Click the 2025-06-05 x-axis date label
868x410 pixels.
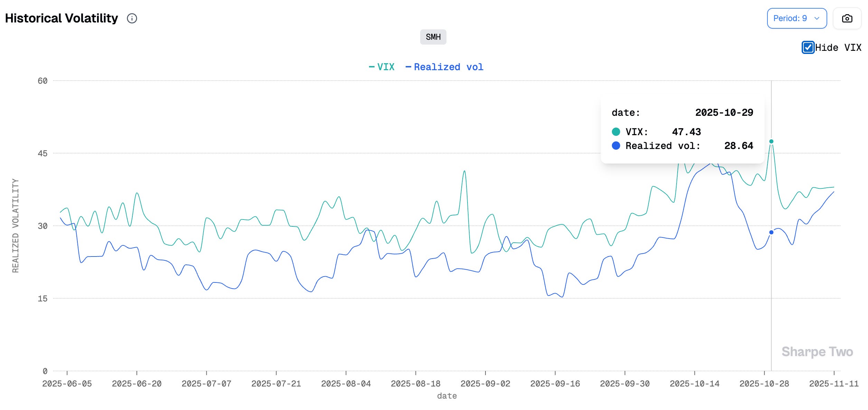tap(67, 384)
